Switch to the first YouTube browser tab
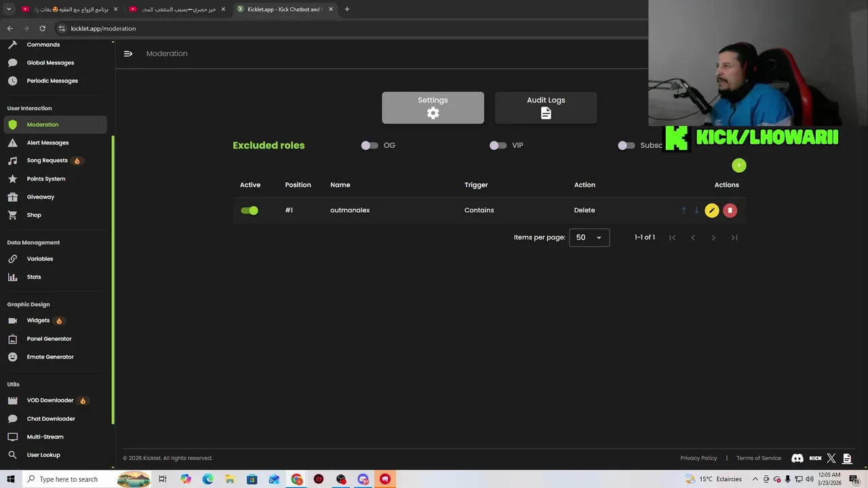Screen dimensions: 868x488 [69, 9]
